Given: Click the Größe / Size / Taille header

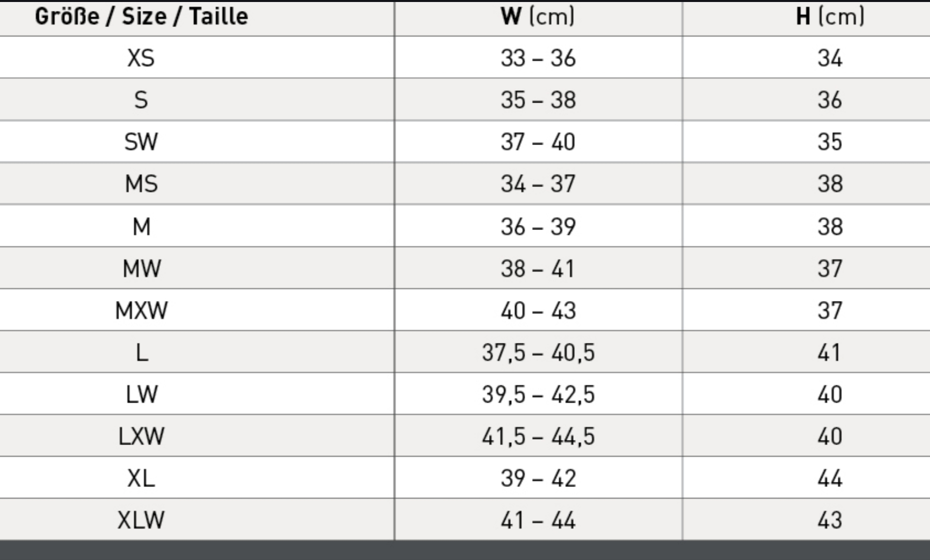Looking at the screenshot, I should (x=142, y=16).
